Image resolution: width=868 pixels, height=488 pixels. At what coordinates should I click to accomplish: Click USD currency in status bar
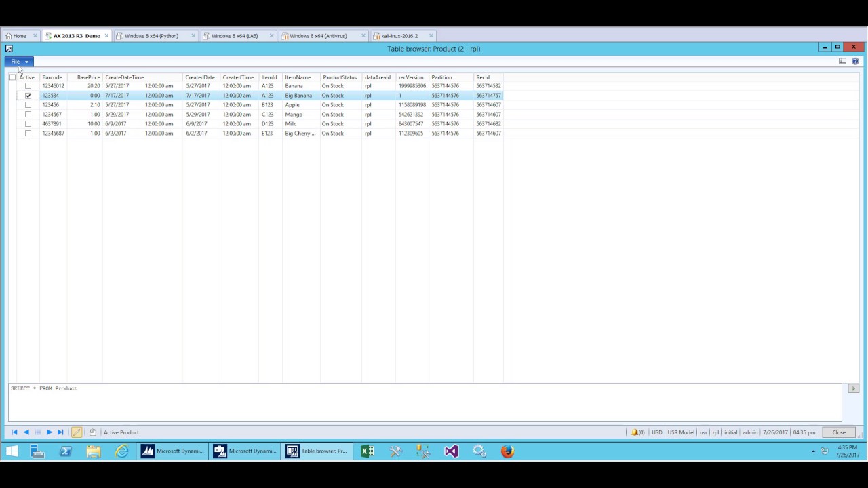point(656,432)
